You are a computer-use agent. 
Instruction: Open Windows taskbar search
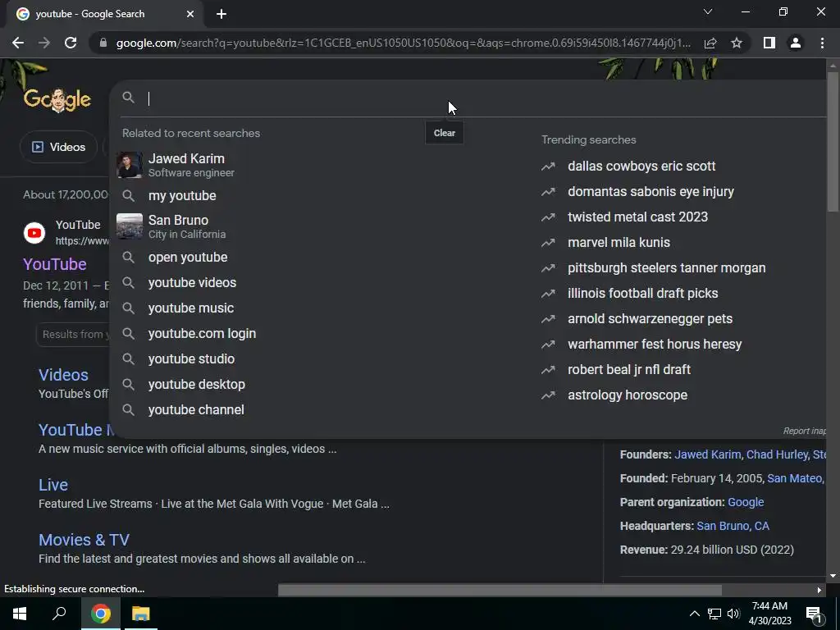[x=59, y=614]
